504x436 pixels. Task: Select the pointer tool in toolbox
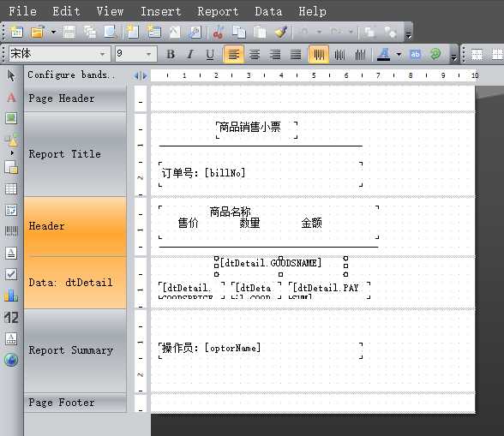11,76
